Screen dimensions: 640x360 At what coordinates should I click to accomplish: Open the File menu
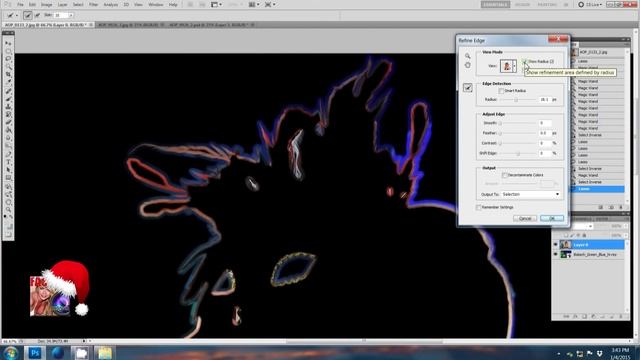point(20,4)
